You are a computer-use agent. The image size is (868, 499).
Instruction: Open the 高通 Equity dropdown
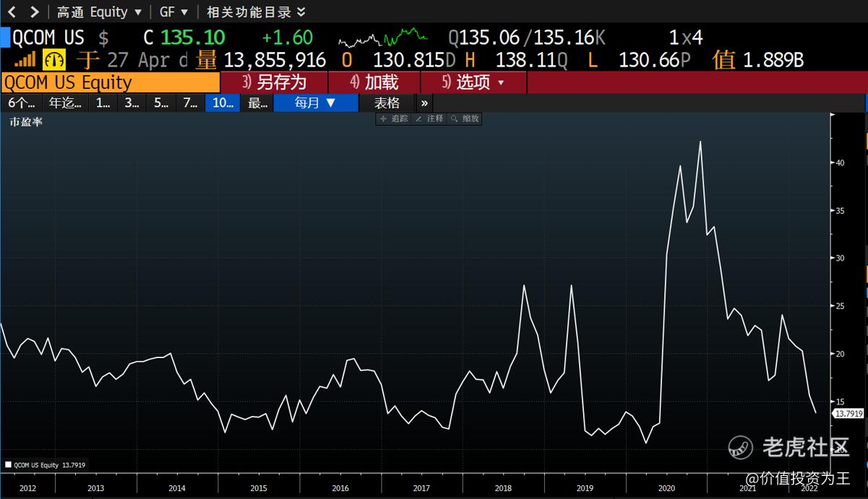[99, 12]
